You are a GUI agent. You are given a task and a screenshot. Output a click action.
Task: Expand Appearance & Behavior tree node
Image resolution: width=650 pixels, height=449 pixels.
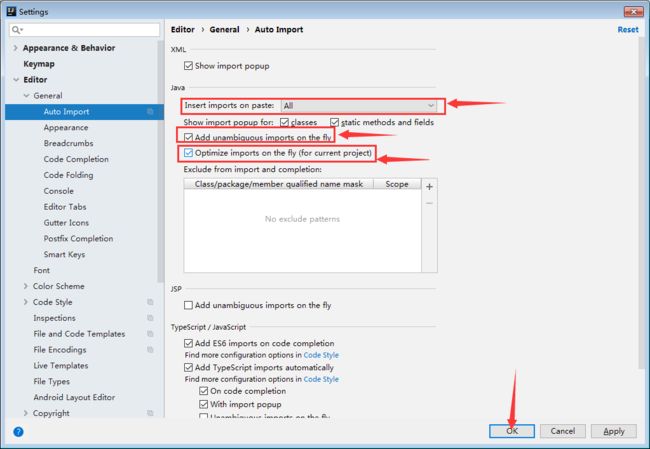15,48
